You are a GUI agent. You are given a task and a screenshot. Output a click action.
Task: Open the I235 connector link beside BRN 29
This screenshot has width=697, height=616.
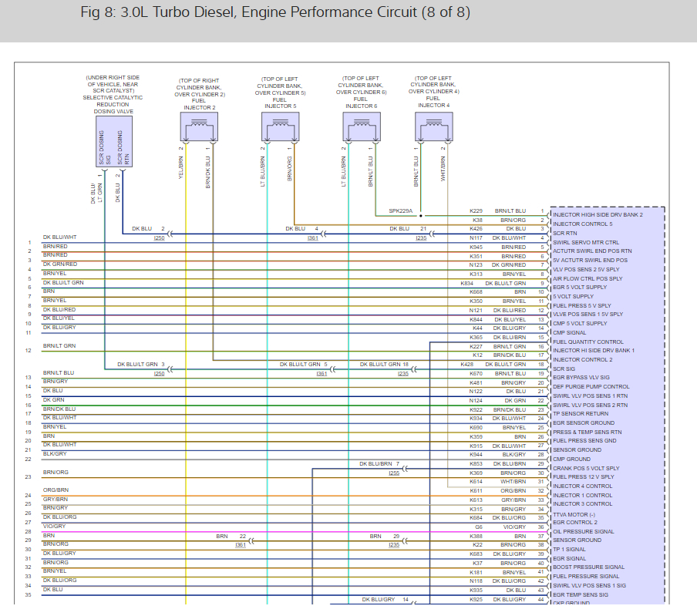(x=394, y=545)
